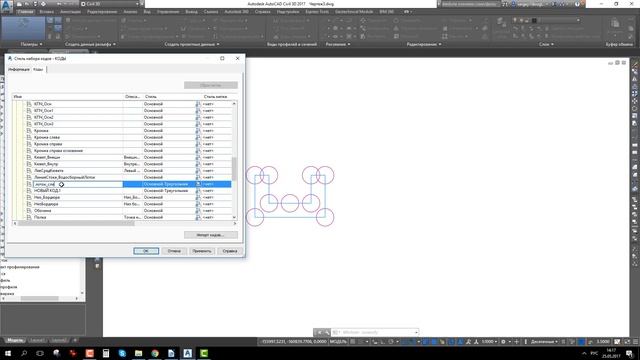Toggle polar tracking in status bar
Screen dimensions: 640x360
tap(391, 342)
